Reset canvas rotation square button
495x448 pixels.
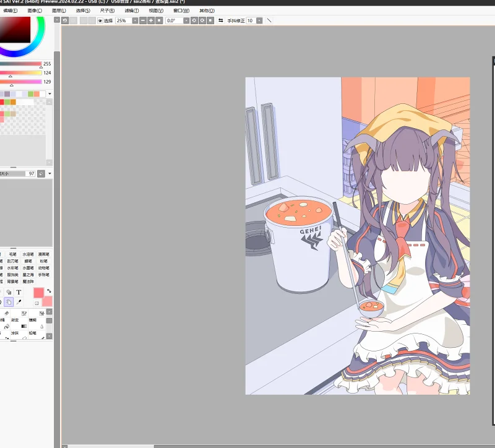(x=210, y=20)
